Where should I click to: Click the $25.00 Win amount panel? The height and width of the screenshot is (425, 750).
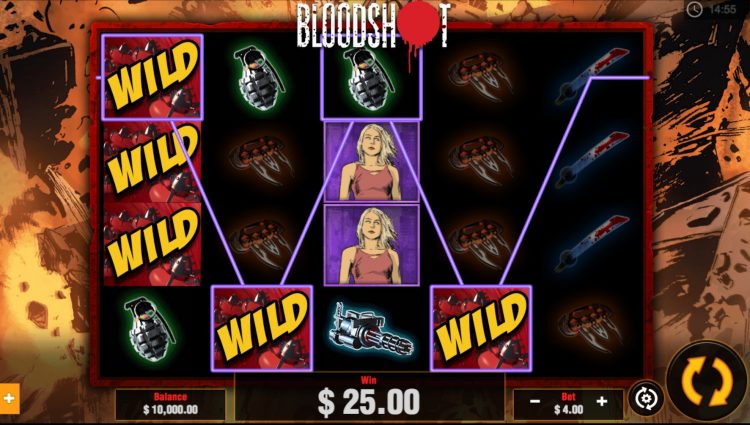(369, 397)
